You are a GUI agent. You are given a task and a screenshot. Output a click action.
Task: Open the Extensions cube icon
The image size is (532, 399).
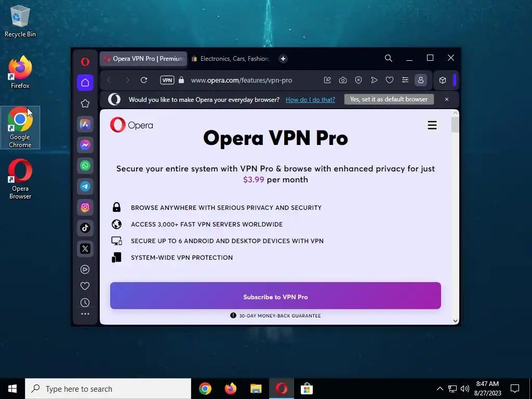[x=443, y=80]
